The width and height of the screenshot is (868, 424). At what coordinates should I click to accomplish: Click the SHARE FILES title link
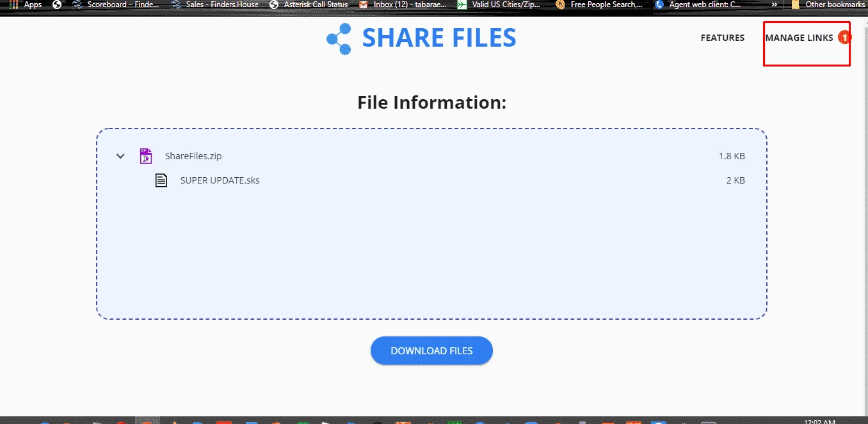click(439, 38)
